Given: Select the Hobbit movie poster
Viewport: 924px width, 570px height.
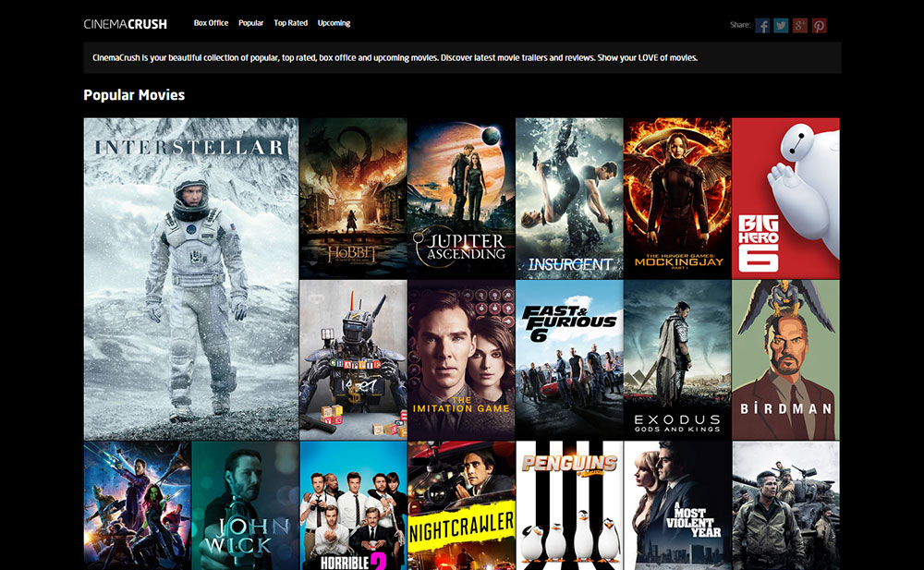Looking at the screenshot, I should coord(353,198).
